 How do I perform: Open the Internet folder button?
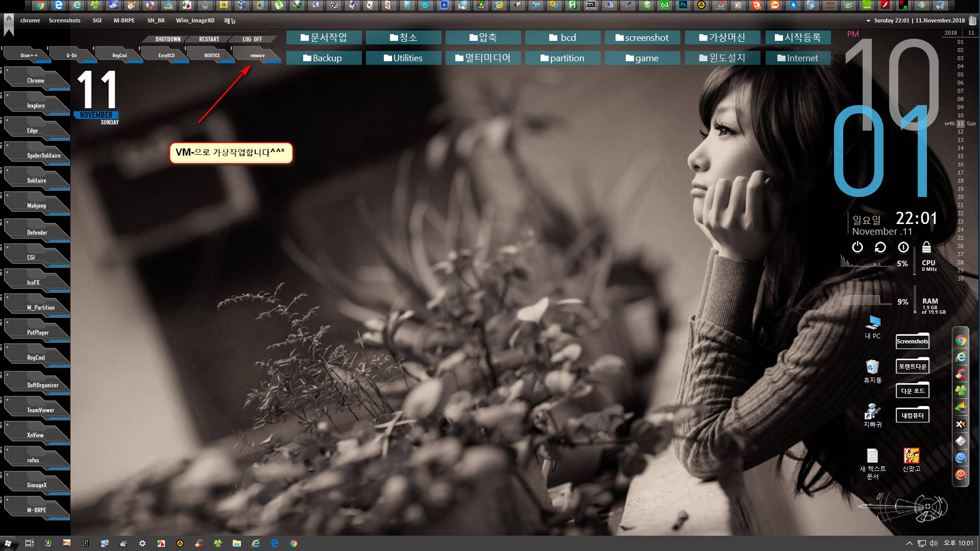pos(798,58)
